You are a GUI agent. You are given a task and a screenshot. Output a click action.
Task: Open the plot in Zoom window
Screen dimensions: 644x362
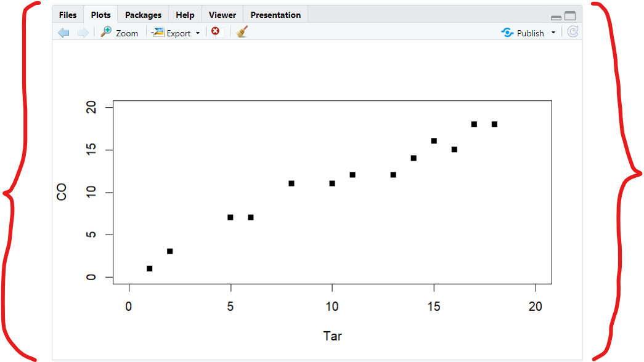click(120, 33)
